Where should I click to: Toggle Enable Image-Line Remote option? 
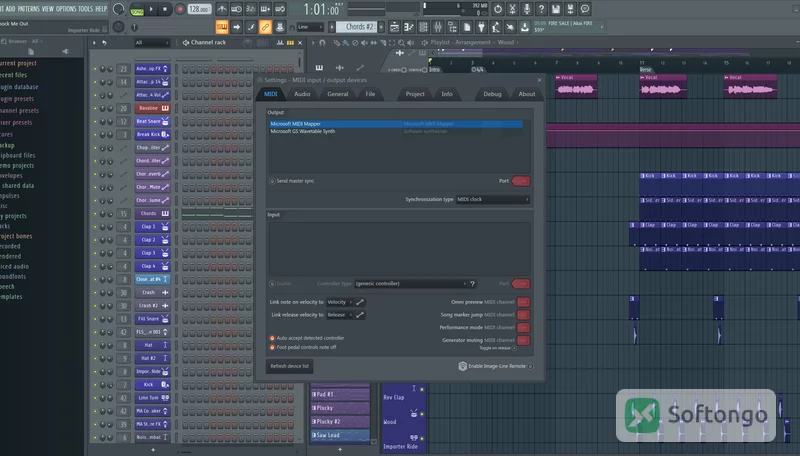tap(531, 366)
